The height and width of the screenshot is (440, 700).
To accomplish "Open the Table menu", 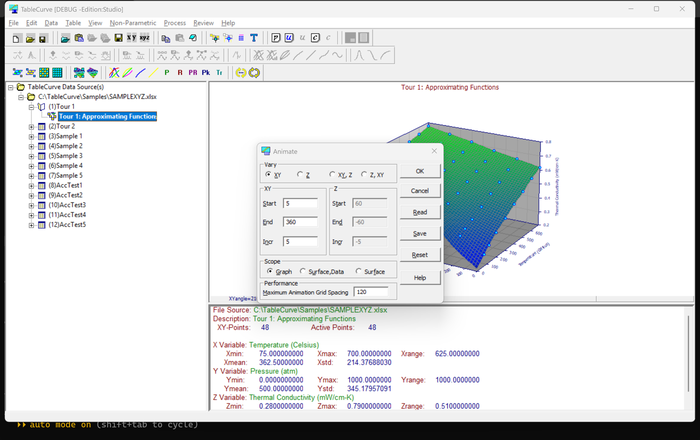I will tap(73, 23).
